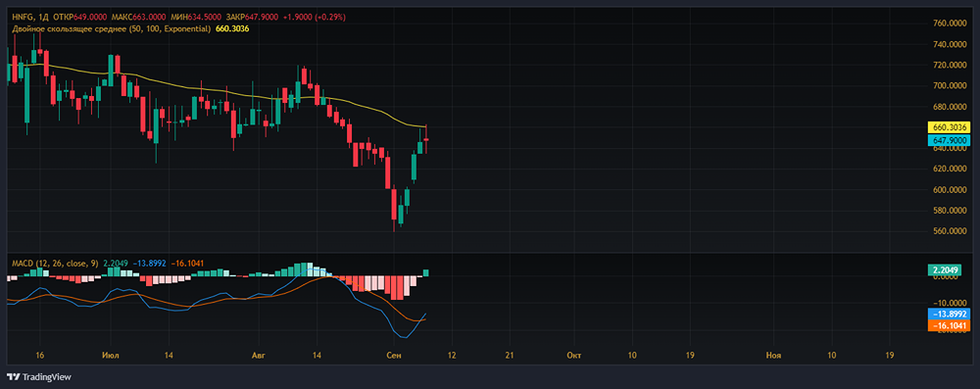Click the 12 date label on time axis
Viewport: 980px width, 389px height.
pyautogui.click(x=452, y=355)
